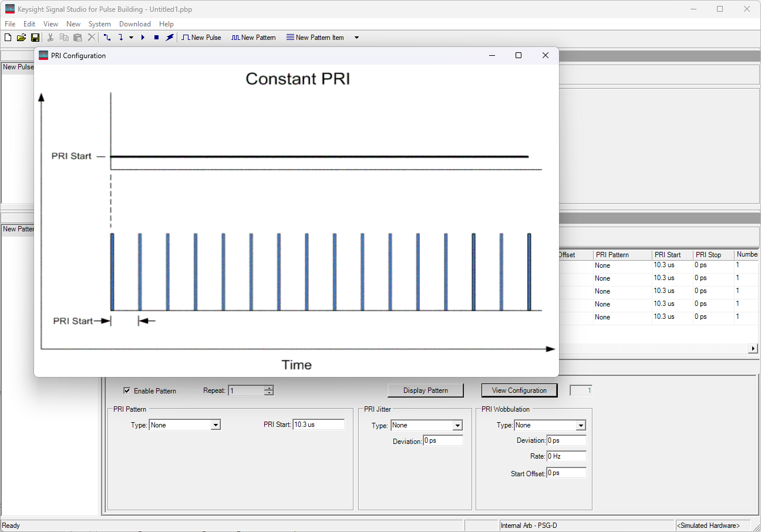Image resolution: width=761 pixels, height=532 pixels.
Task: Toggle the Enable Pattern checkbox
Action: click(127, 390)
